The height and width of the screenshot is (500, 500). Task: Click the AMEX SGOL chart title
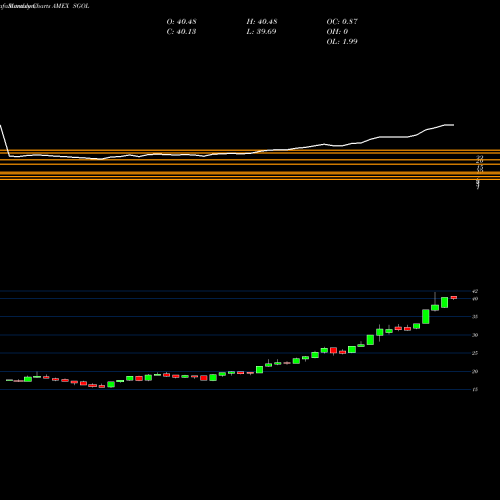pyautogui.click(x=71, y=6)
